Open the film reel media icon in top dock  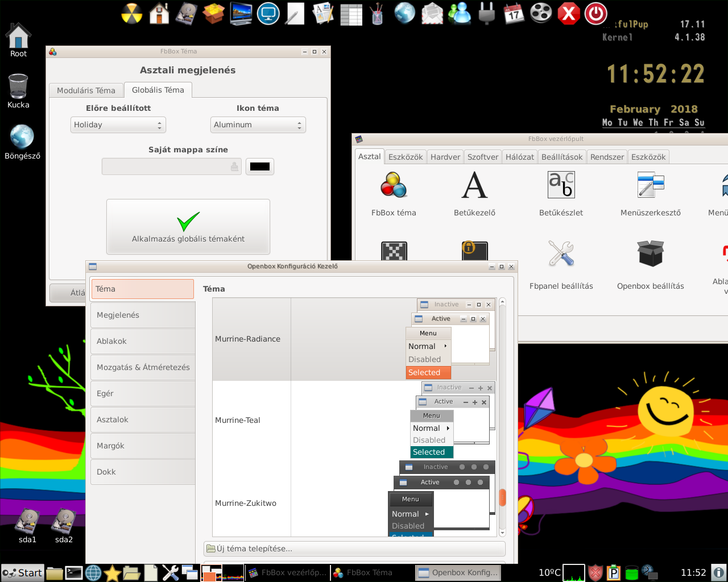(541, 13)
